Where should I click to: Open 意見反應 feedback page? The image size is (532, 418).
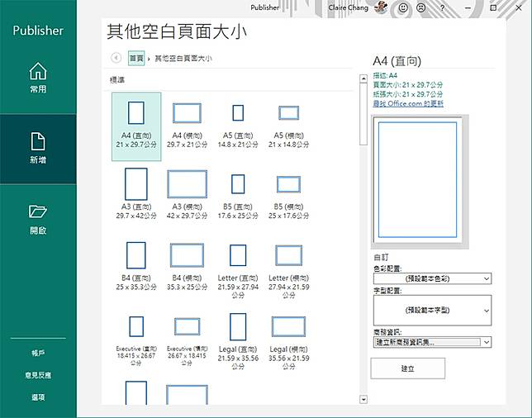38,375
